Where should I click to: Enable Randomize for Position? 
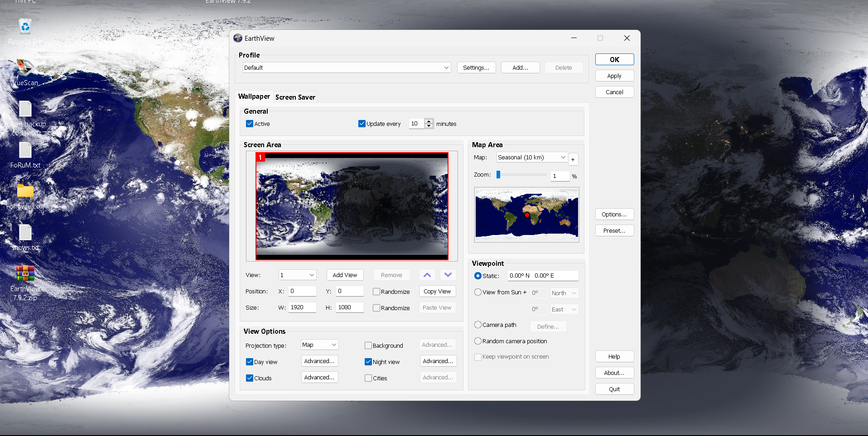[x=376, y=292]
